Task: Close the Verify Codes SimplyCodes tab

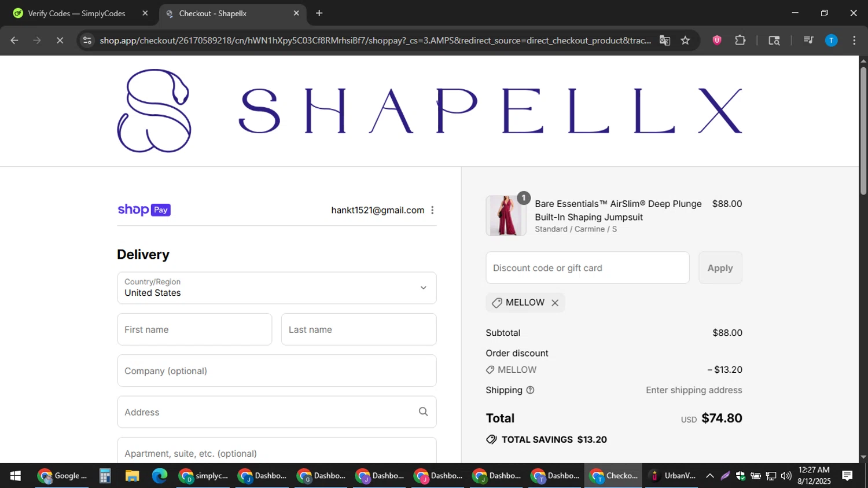Action: click(145, 13)
